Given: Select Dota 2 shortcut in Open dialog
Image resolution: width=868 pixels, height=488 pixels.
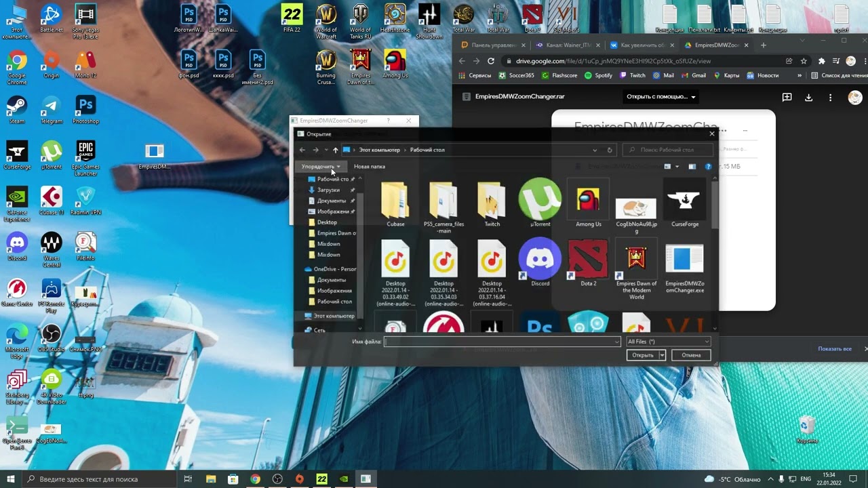Looking at the screenshot, I should click(x=588, y=262).
